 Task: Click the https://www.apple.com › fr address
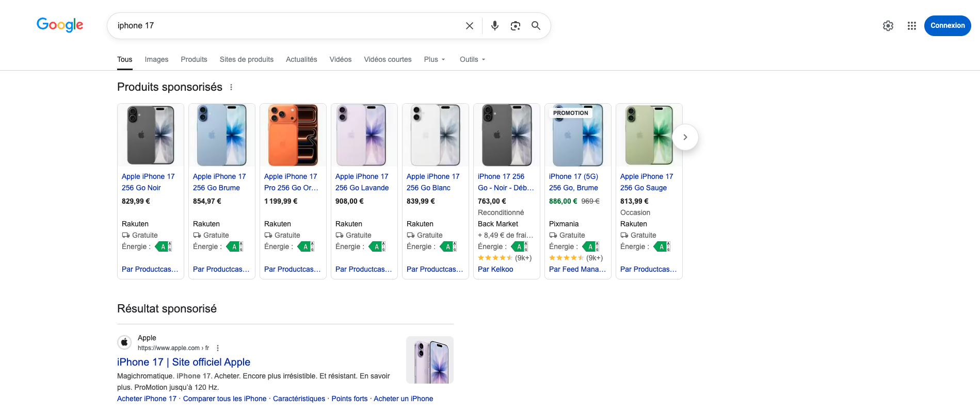173,348
